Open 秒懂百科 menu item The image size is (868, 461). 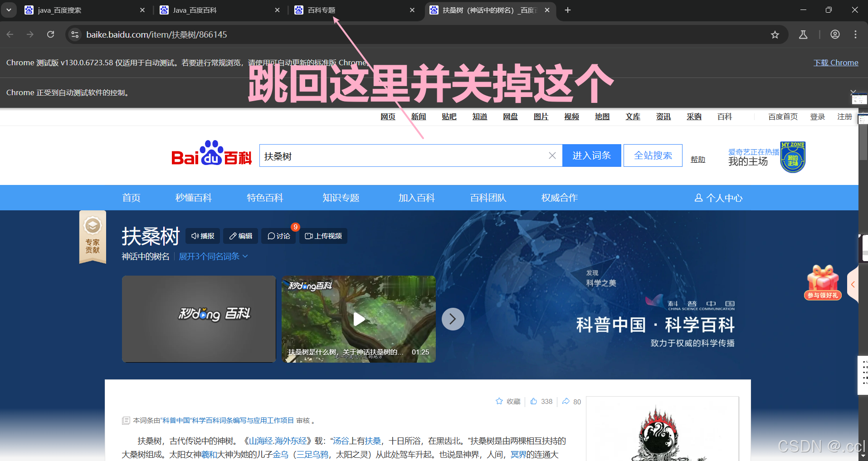pyautogui.click(x=194, y=198)
